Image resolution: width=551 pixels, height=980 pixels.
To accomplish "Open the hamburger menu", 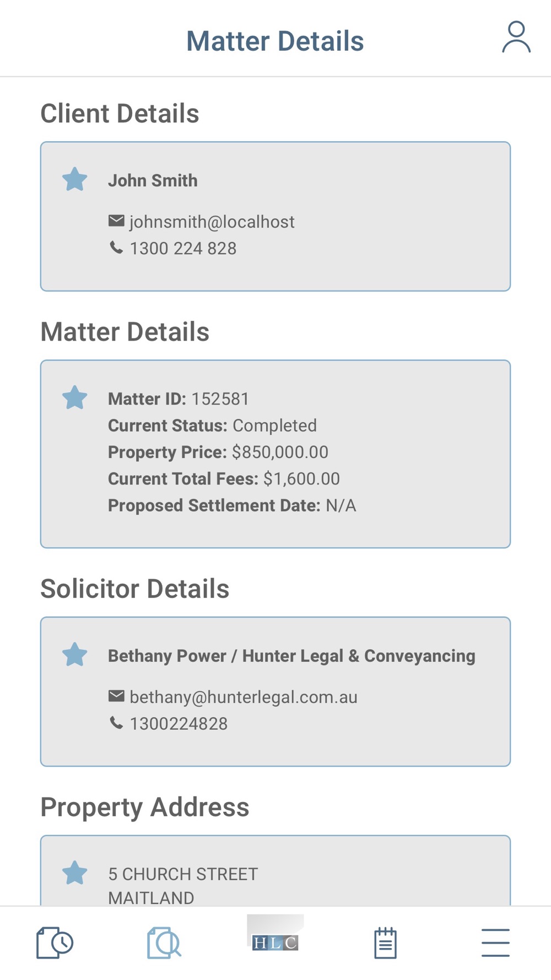I will pyautogui.click(x=495, y=943).
